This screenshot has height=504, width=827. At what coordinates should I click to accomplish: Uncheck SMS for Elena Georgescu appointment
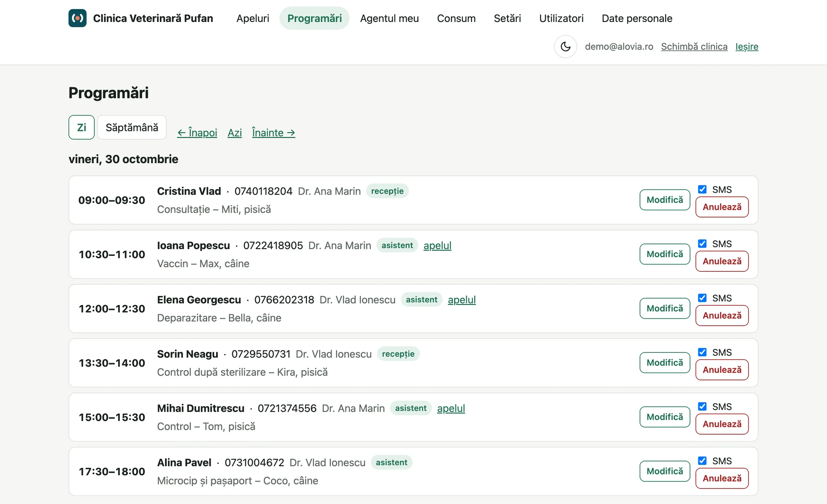click(x=702, y=298)
